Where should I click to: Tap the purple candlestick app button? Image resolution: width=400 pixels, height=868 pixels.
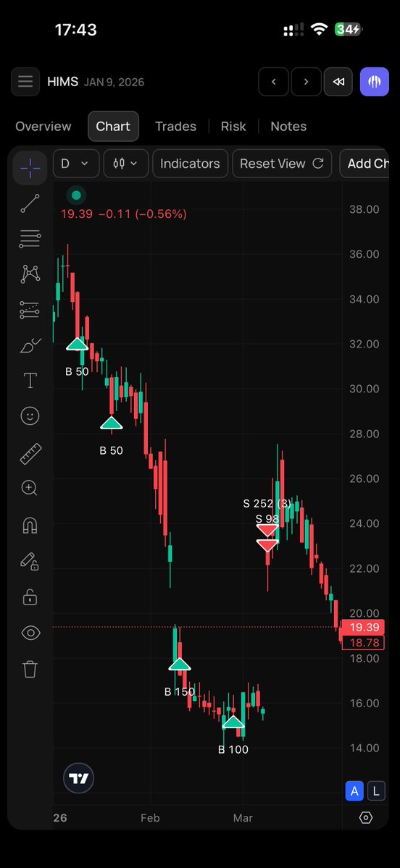(x=375, y=82)
